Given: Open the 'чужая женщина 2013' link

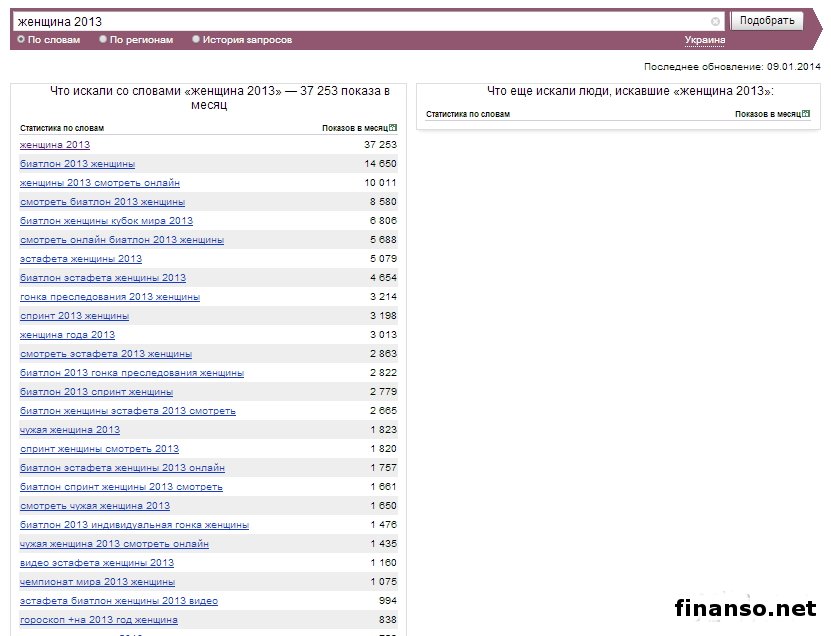Looking at the screenshot, I should coord(70,430).
